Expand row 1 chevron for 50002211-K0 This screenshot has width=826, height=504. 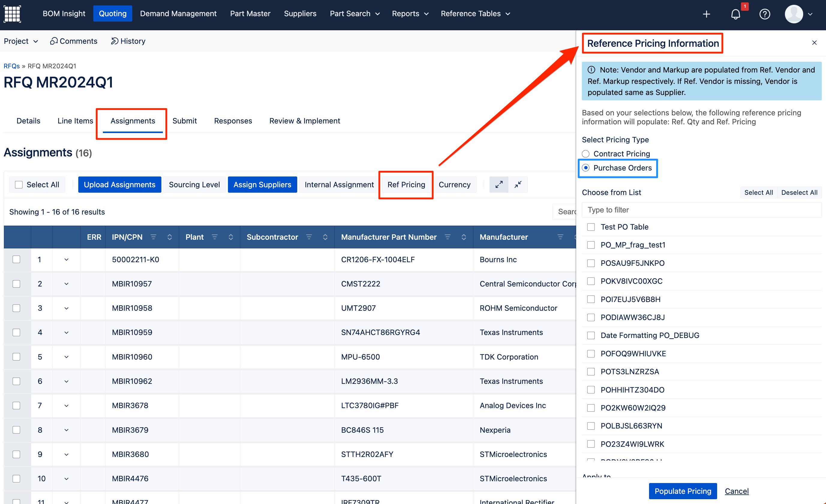(66, 259)
